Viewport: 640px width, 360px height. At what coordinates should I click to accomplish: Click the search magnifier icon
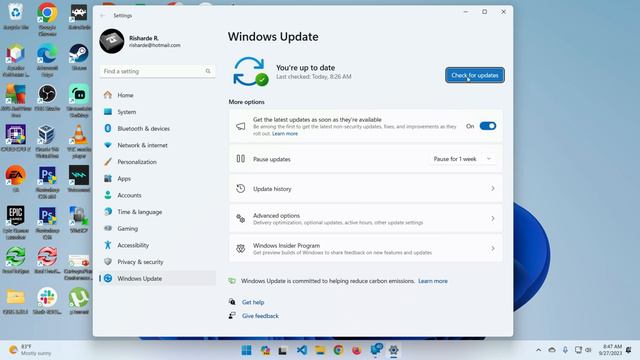coord(208,71)
